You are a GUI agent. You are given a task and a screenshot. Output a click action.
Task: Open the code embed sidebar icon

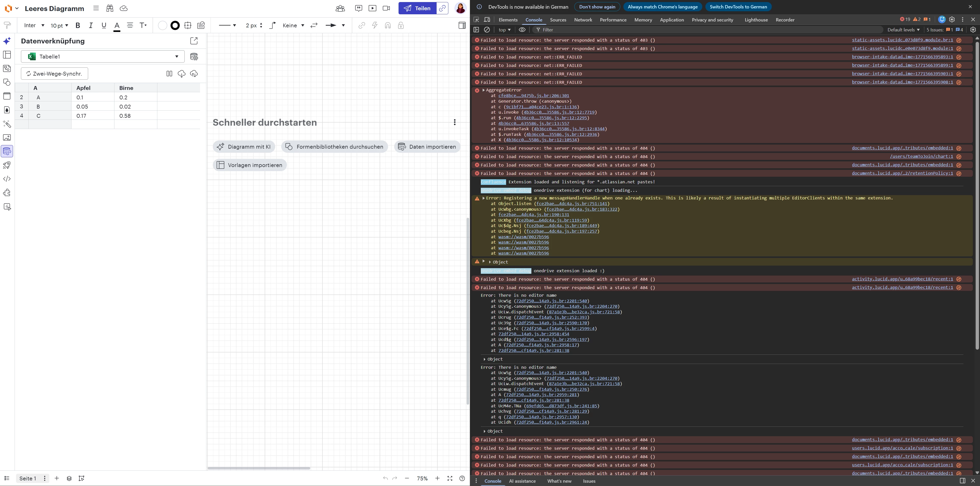[x=7, y=179]
